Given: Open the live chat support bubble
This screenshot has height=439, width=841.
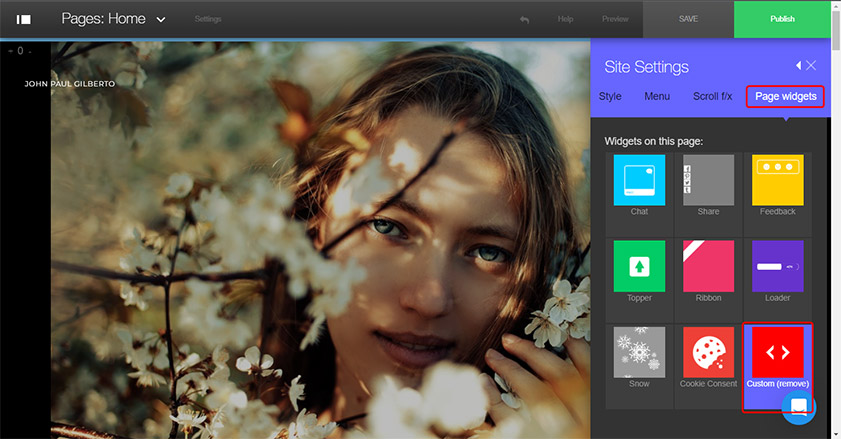Looking at the screenshot, I should coord(799,407).
